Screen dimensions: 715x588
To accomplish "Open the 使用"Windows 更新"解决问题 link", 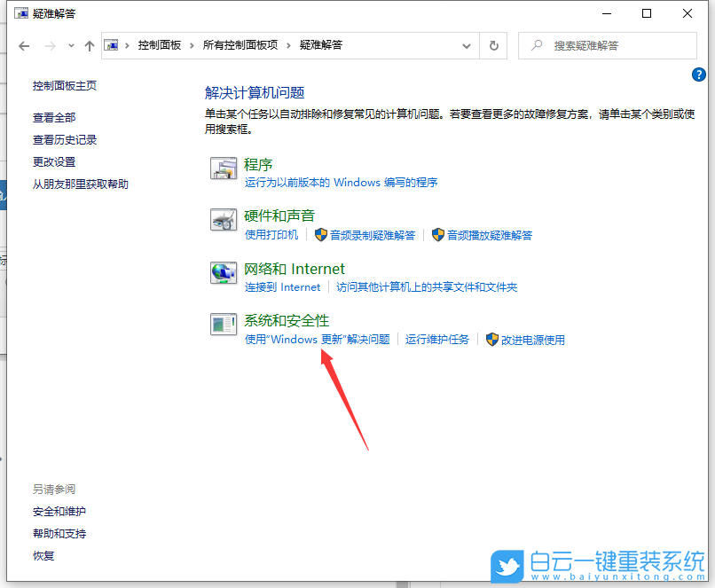I will [316, 339].
